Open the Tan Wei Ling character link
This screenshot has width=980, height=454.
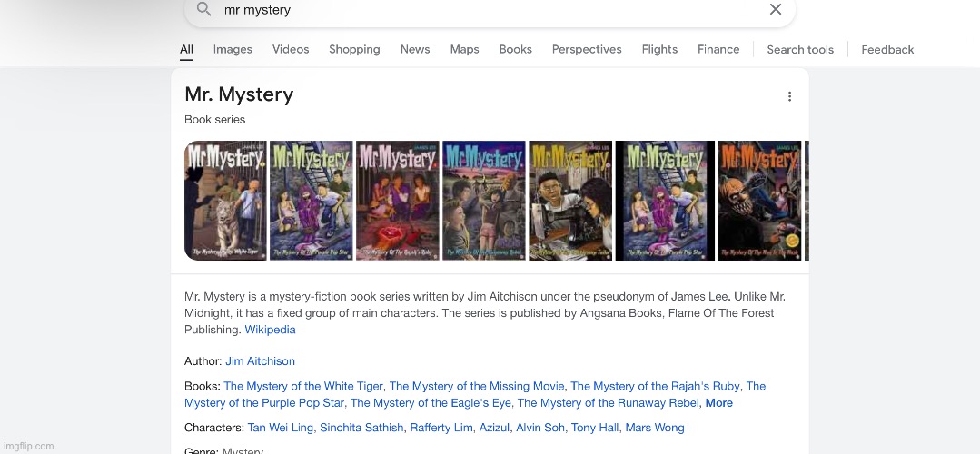280,428
